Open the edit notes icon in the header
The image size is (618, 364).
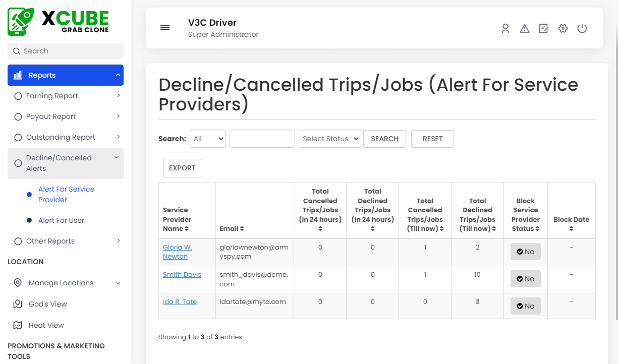(x=543, y=28)
